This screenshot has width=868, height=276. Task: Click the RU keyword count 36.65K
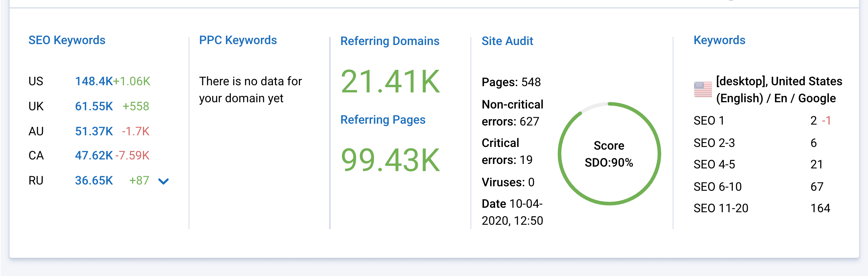[x=94, y=181]
